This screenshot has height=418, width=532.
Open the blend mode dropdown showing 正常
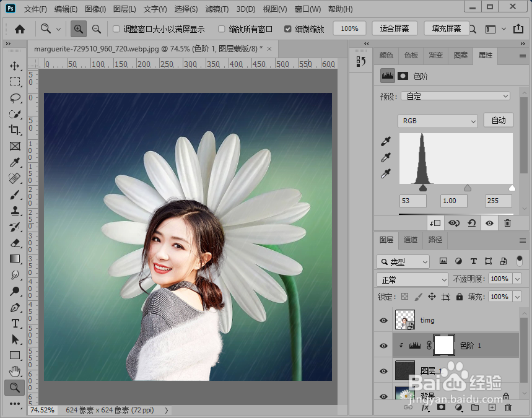point(412,279)
